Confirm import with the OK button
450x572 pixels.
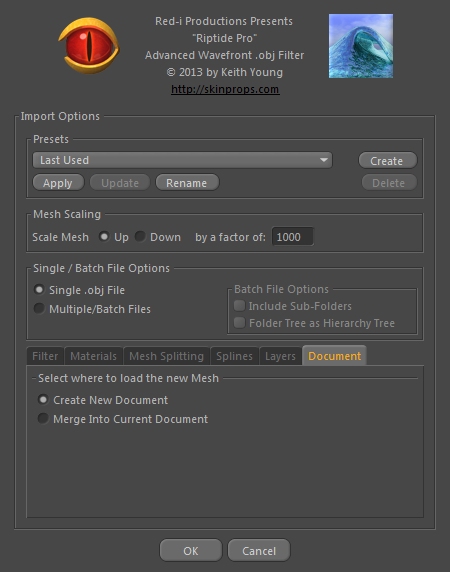click(191, 550)
